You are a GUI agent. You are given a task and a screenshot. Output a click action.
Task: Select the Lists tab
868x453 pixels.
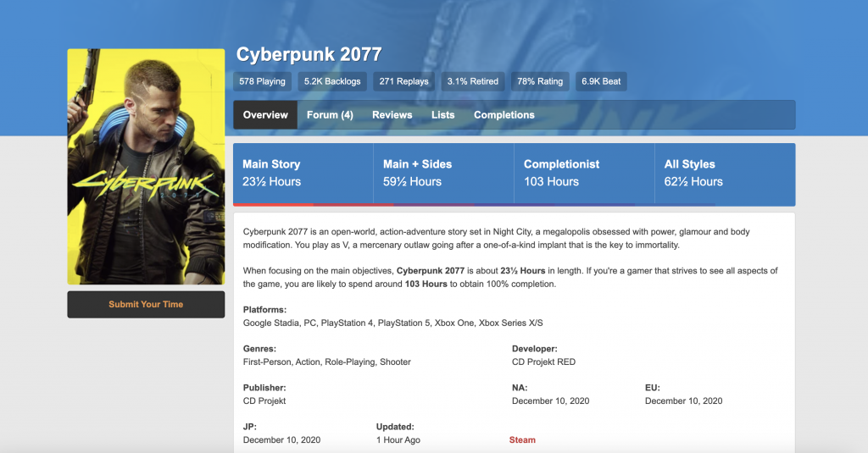click(442, 115)
